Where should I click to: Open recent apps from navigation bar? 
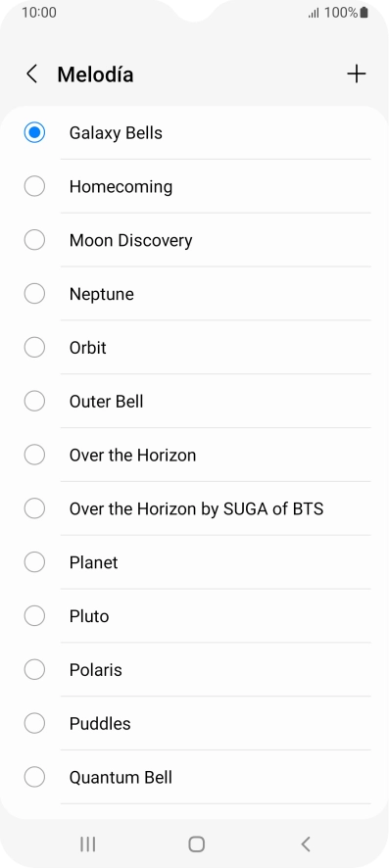pyautogui.click(x=87, y=844)
